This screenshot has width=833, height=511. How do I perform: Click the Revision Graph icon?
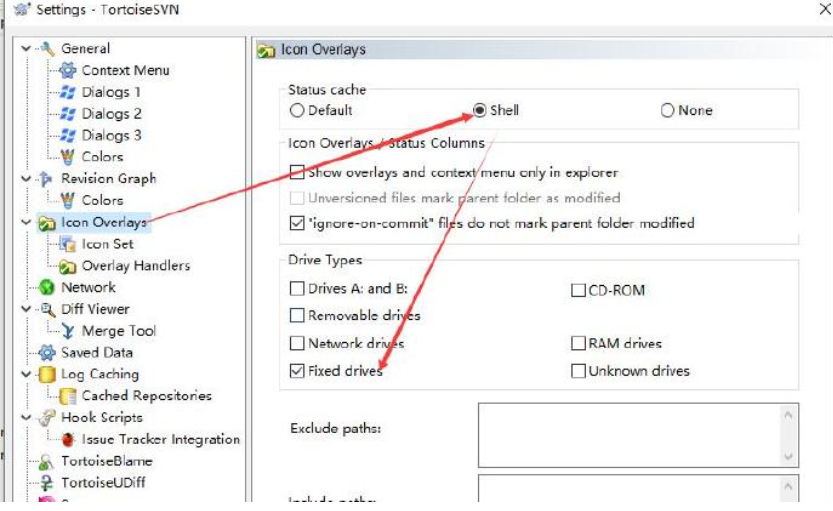[47, 179]
